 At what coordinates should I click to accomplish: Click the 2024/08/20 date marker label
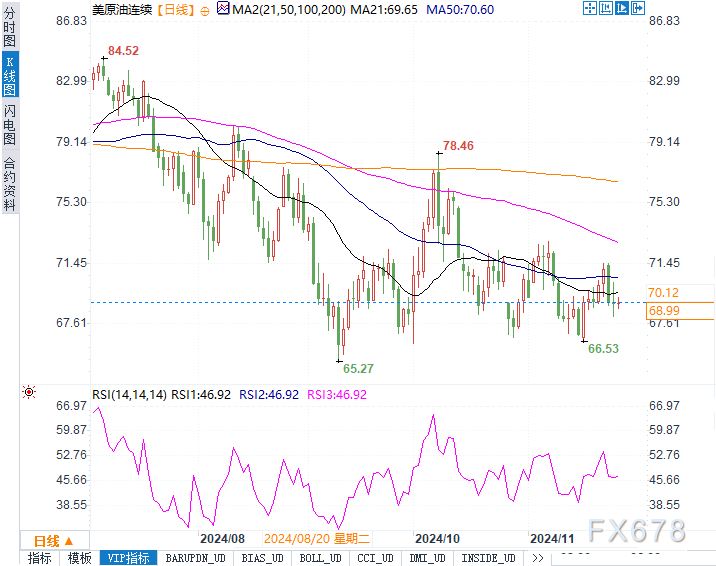(x=316, y=539)
